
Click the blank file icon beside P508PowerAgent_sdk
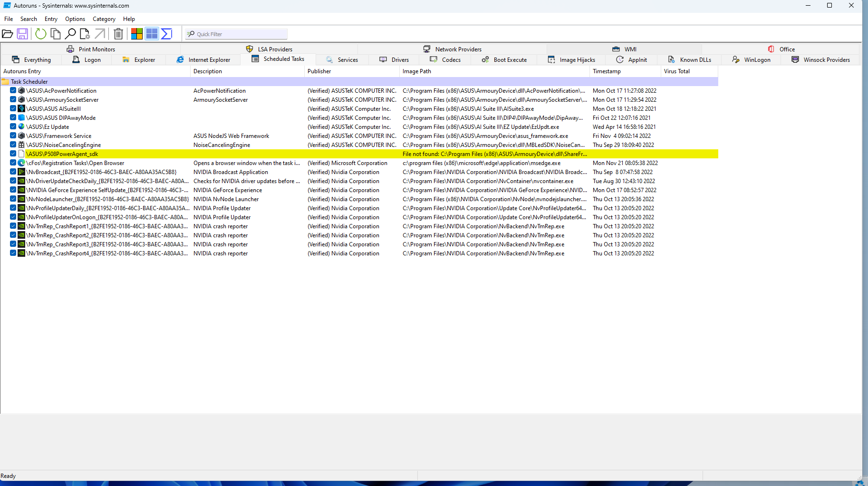point(21,154)
